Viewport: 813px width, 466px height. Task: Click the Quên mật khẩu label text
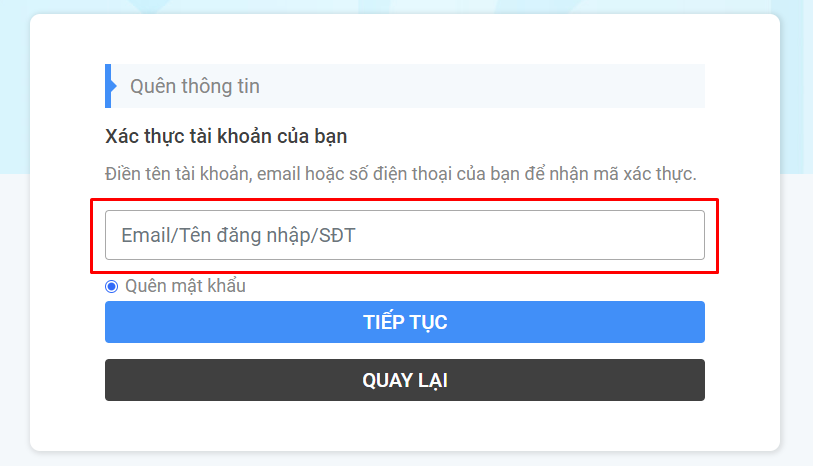click(x=186, y=286)
